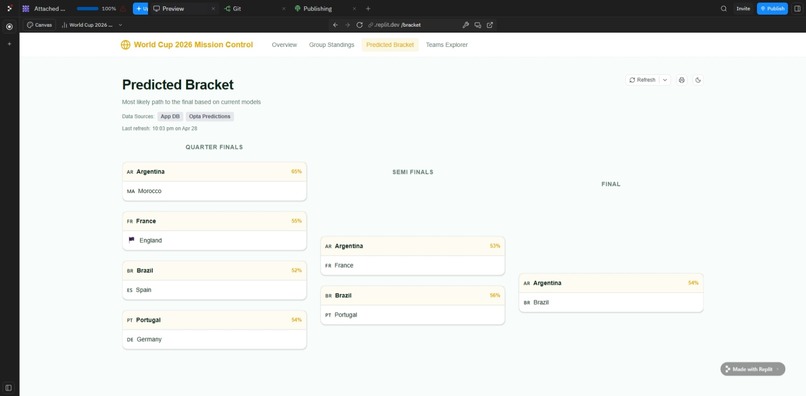Viewport: 806px width, 396px height.
Task: Open a new tab with the plus icon
Action: 368,9
